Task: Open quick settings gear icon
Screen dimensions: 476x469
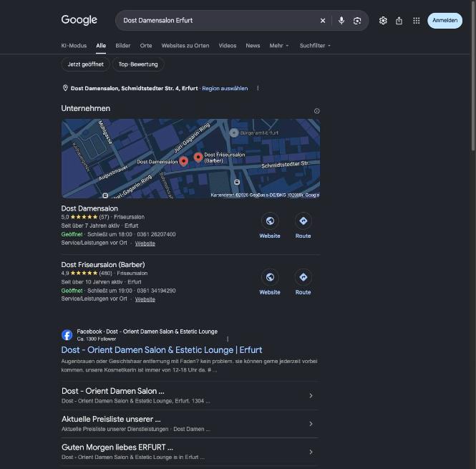Action: click(x=383, y=20)
